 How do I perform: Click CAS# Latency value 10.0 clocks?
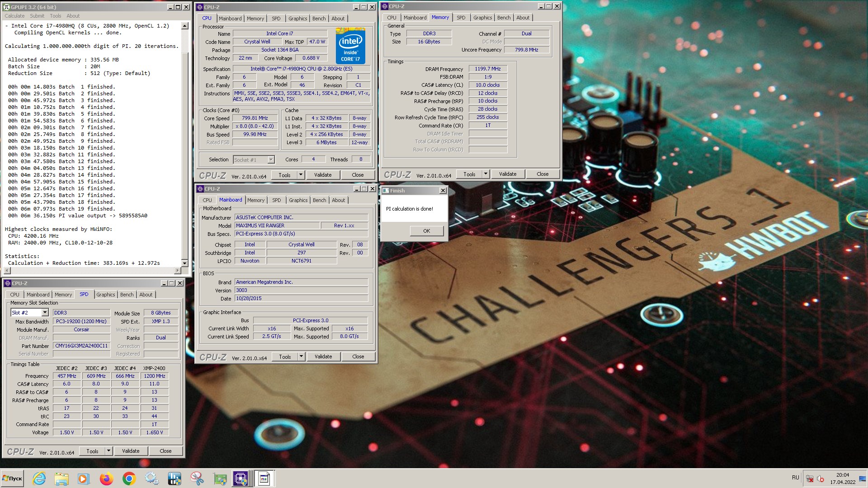click(x=488, y=85)
